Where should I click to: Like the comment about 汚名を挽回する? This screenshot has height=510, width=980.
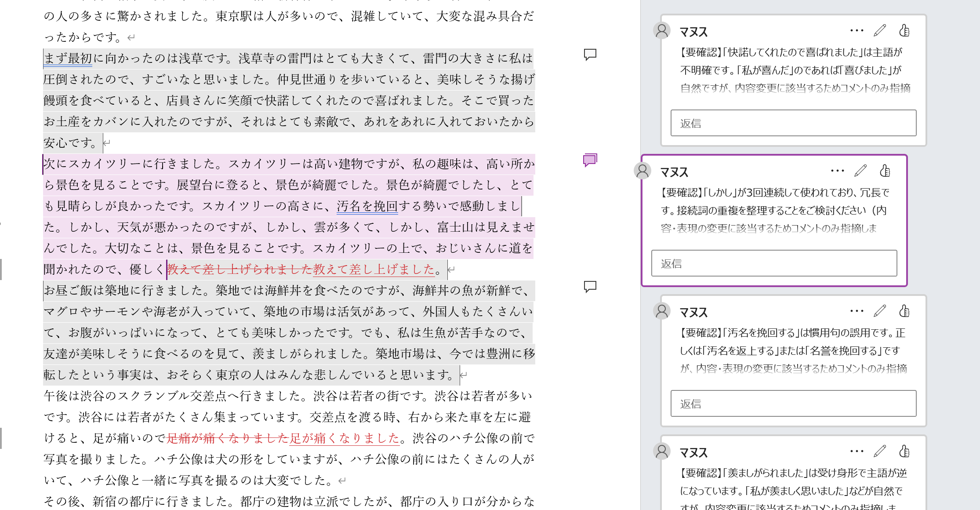click(x=904, y=311)
